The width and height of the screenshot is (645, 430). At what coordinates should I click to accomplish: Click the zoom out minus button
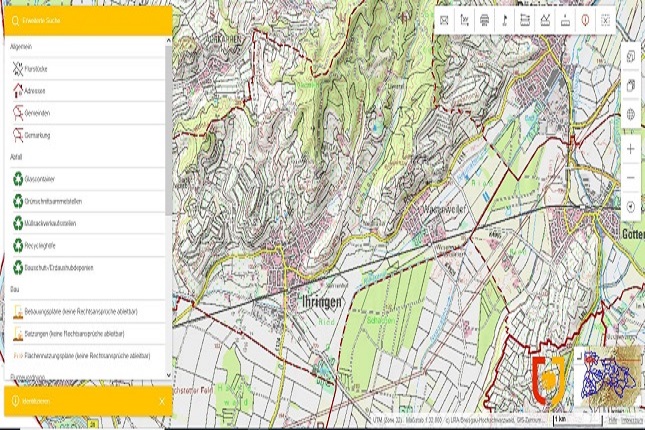[x=631, y=177]
